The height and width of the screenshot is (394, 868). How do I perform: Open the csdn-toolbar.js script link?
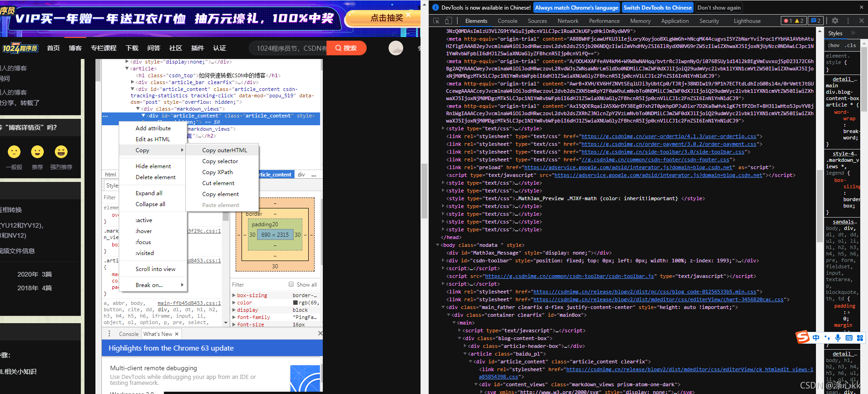pyautogui.click(x=570, y=276)
